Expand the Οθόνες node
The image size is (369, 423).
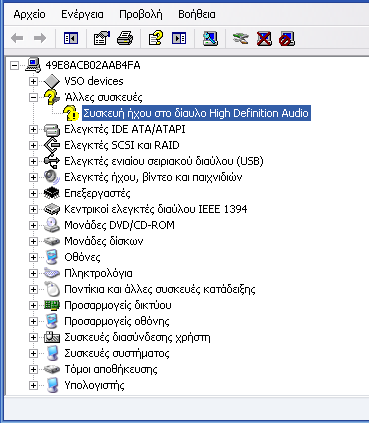(x=33, y=257)
